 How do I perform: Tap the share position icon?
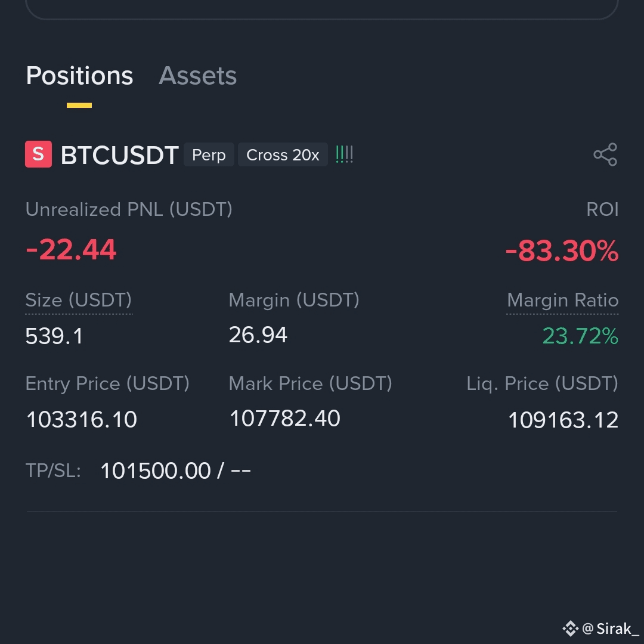[605, 154]
